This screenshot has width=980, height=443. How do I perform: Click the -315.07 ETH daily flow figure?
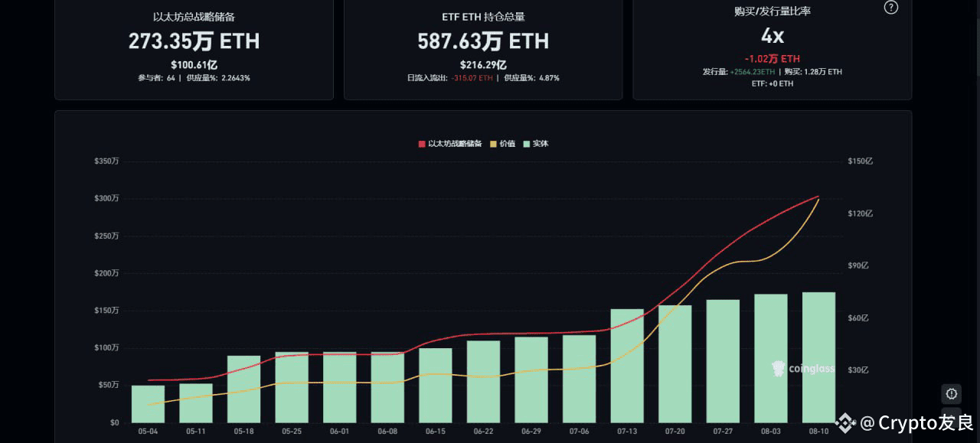[x=472, y=78]
